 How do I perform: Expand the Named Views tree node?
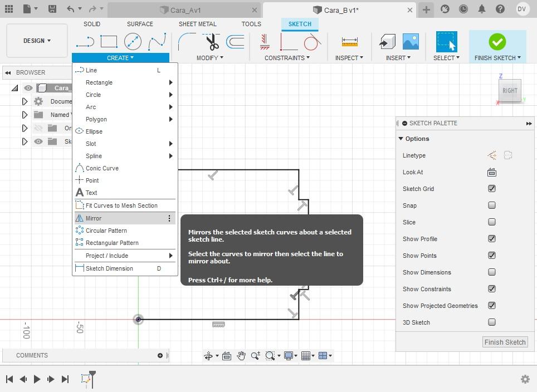[x=25, y=115]
